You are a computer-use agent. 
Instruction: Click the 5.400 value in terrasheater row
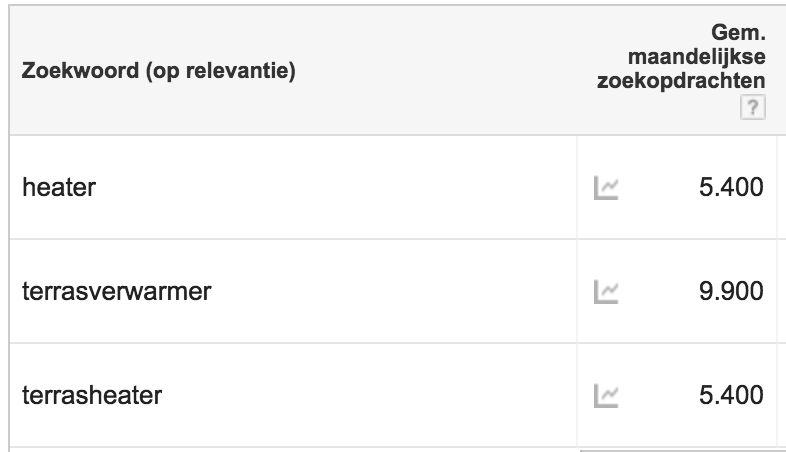pos(731,395)
